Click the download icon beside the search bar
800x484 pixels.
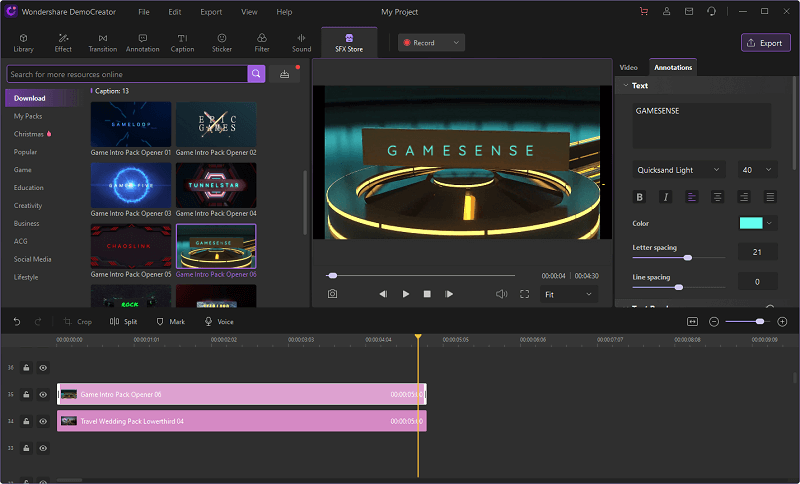click(285, 74)
